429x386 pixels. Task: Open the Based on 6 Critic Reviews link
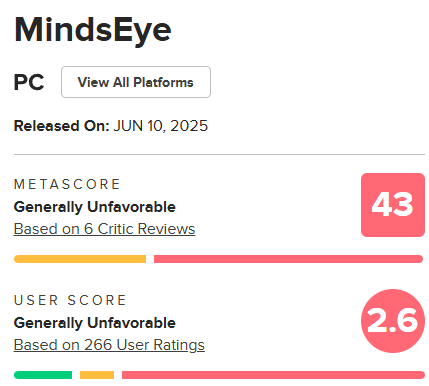pos(104,229)
